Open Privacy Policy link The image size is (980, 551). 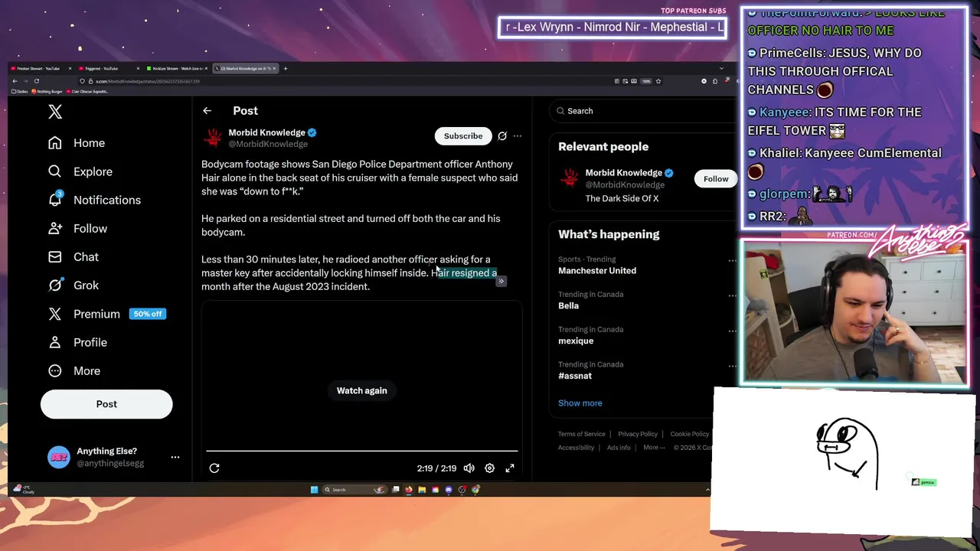(638, 434)
